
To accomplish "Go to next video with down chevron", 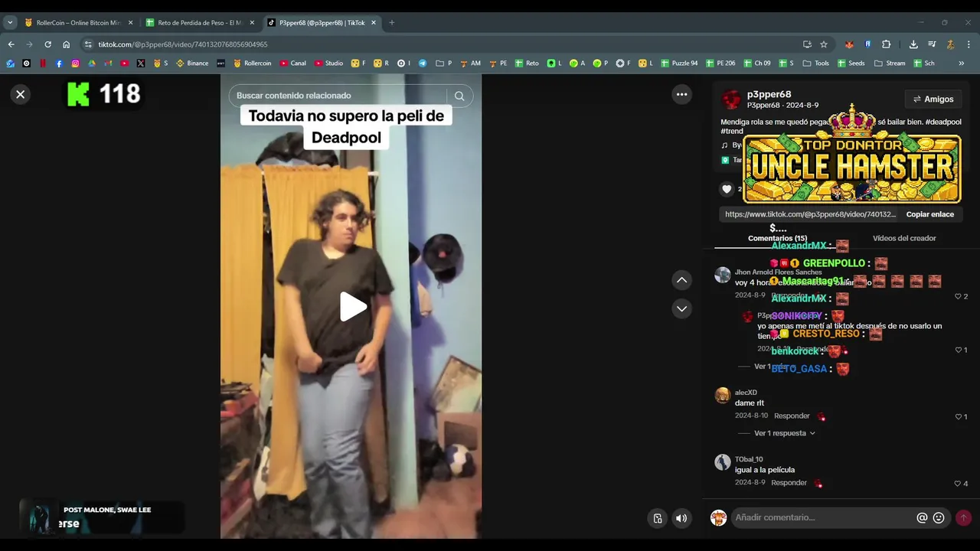I will 681,308.
